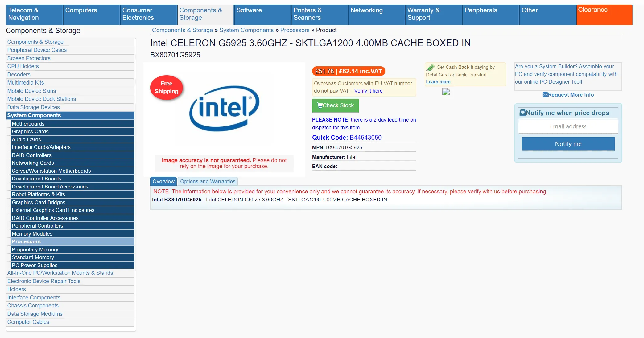Switch to the Overview tab
644x338 pixels.
click(x=163, y=181)
